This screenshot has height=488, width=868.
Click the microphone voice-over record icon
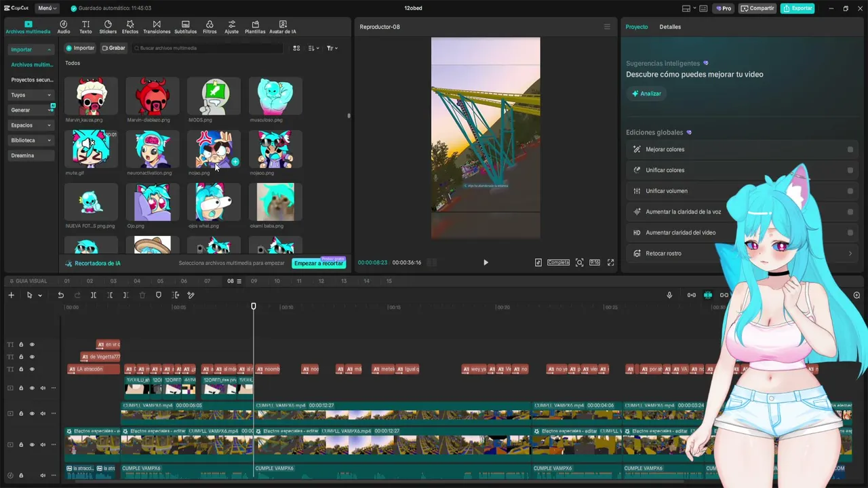(x=669, y=295)
